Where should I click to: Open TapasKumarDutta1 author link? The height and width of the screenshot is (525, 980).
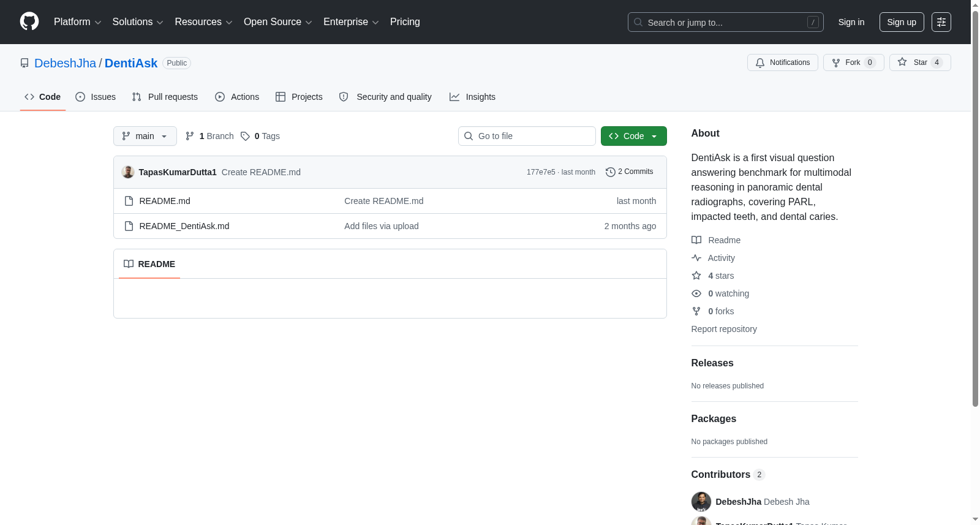pos(178,172)
